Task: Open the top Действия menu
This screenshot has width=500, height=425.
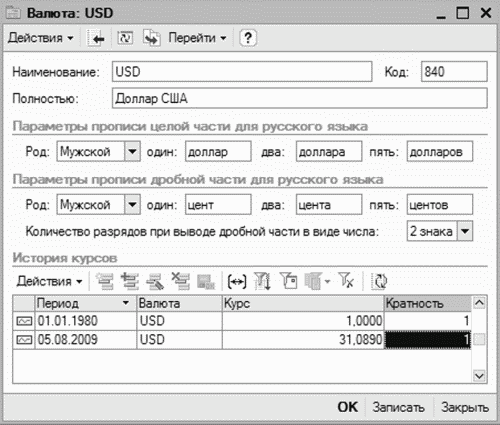Action: (x=40, y=38)
